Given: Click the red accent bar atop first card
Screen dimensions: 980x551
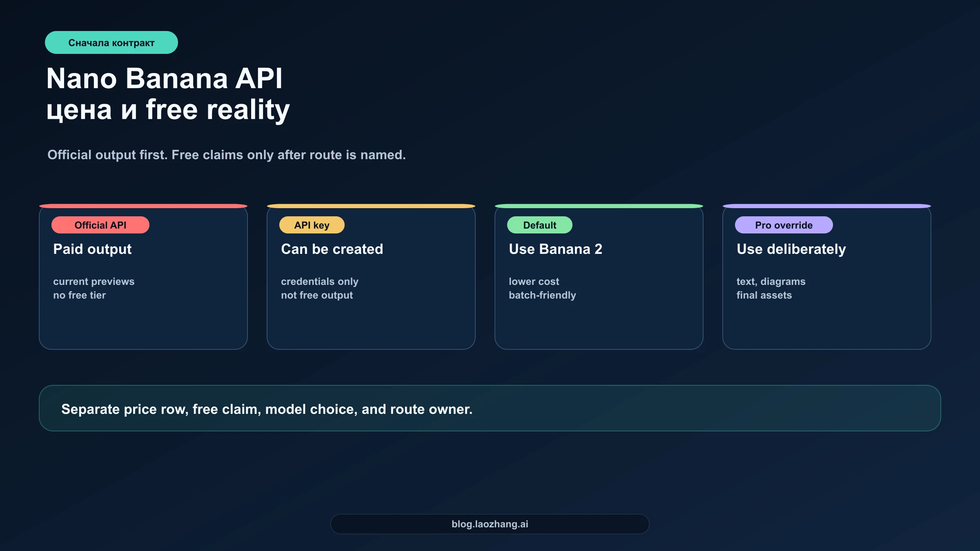Looking at the screenshot, I should pyautogui.click(x=143, y=206).
